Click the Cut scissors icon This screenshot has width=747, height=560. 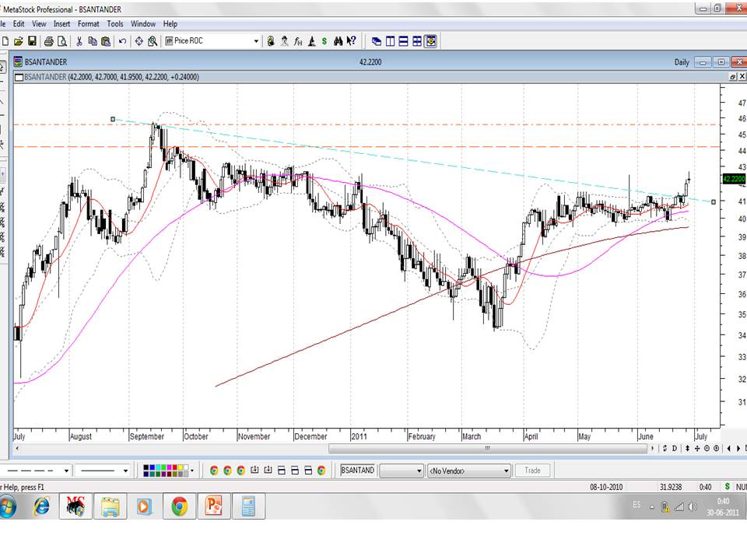coord(79,41)
